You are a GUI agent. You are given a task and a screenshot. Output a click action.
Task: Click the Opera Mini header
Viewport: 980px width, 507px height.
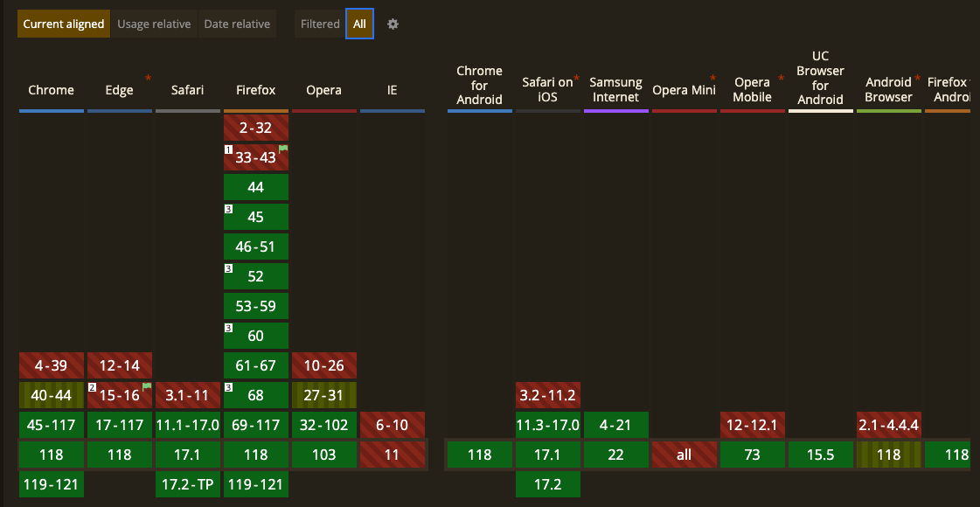684,90
